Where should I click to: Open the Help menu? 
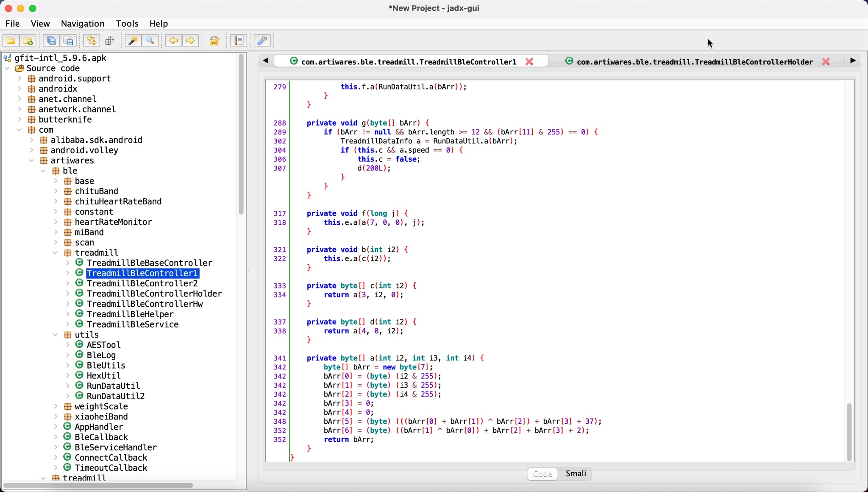(x=159, y=24)
